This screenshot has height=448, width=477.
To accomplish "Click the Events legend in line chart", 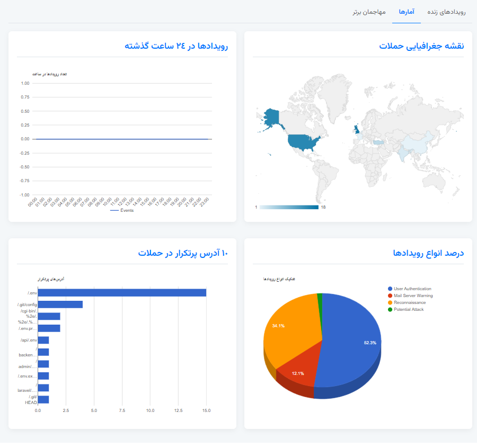I will [x=122, y=211].
